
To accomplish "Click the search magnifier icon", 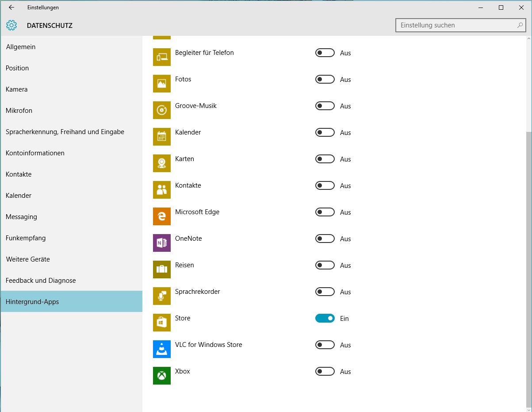I will tap(520, 25).
